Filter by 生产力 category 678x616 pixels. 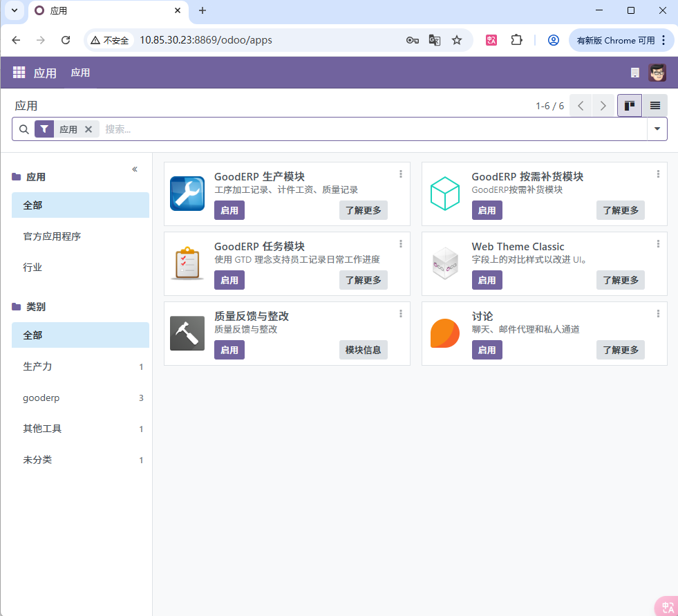pos(80,366)
